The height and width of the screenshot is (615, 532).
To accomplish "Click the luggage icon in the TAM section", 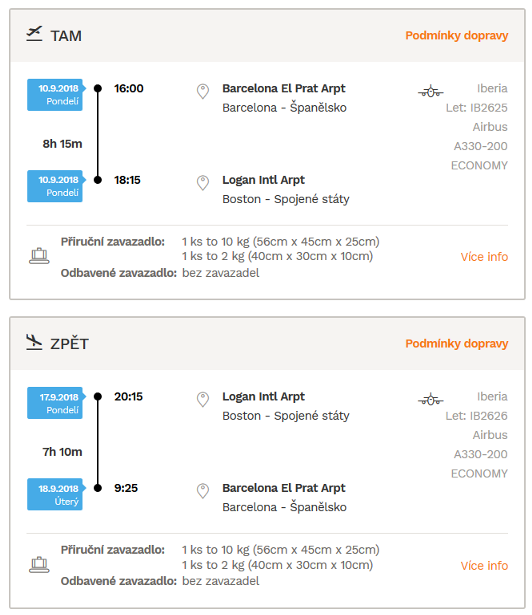I will coord(39,256).
